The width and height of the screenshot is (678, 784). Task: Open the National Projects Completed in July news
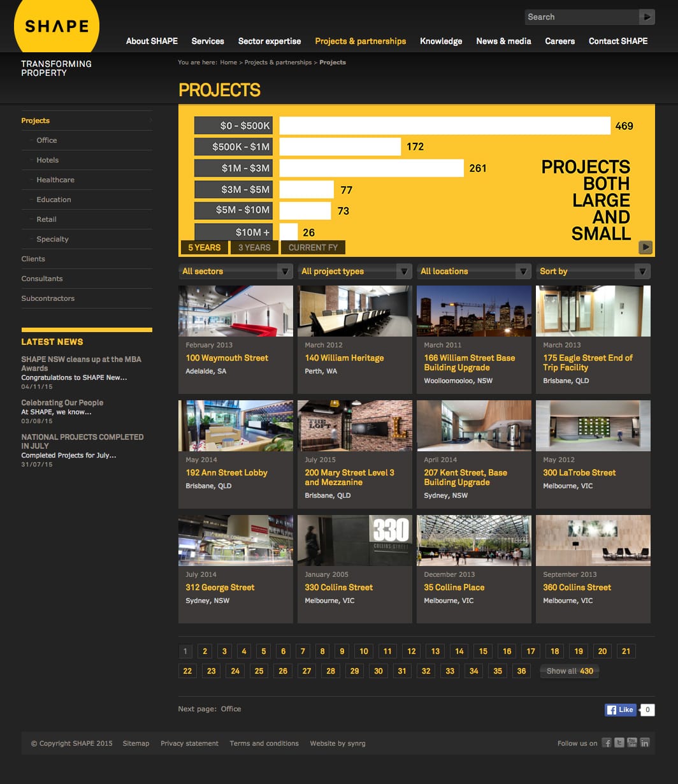tap(82, 441)
